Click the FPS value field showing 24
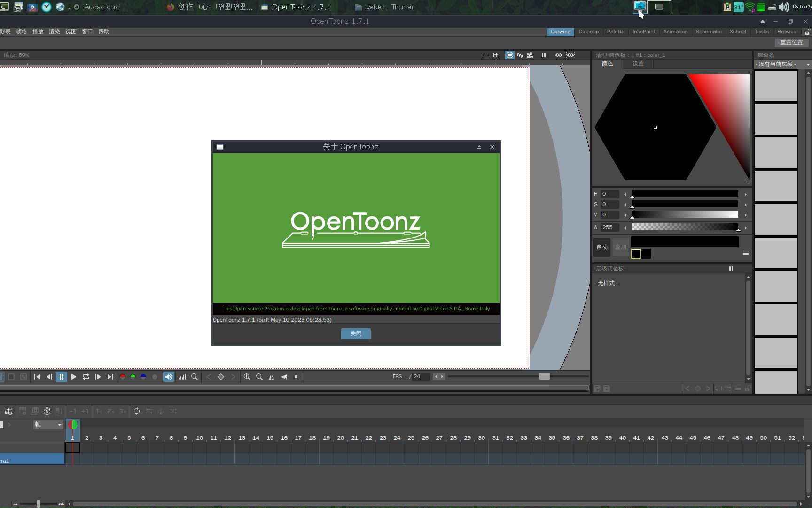This screenshot has height=508, width=812. (x=421, y=376)
